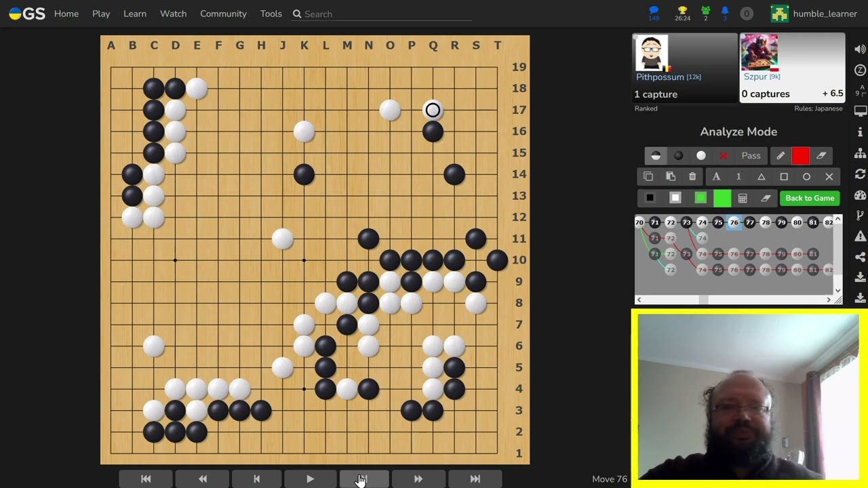Select alternating stone color tool
Screen dimensions: 868x488
pyautogui.click(x=656, y=156)
